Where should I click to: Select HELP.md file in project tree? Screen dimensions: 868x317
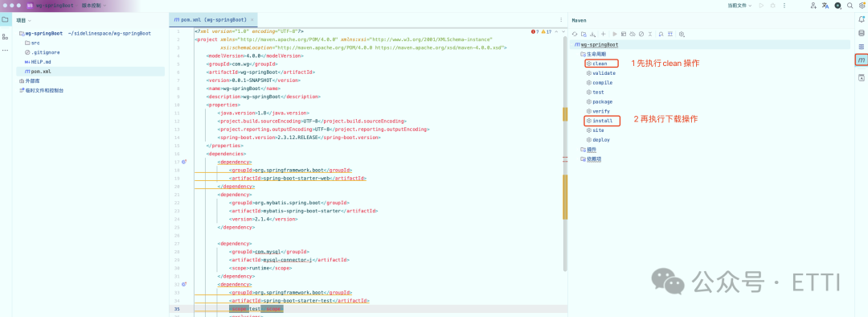click(x=37, y=61)
